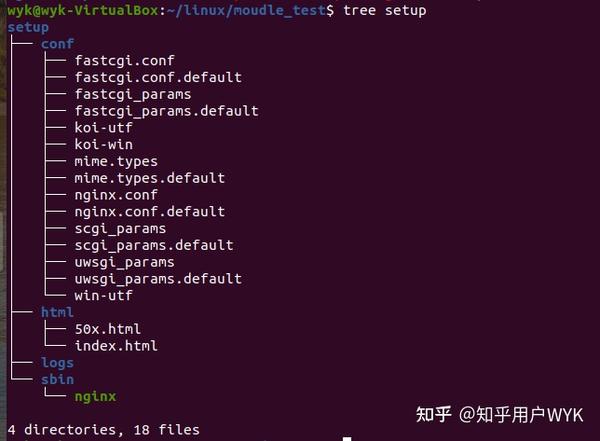Click the mime.types file
This screenshot has height=441, width=600.
[116, 162]
